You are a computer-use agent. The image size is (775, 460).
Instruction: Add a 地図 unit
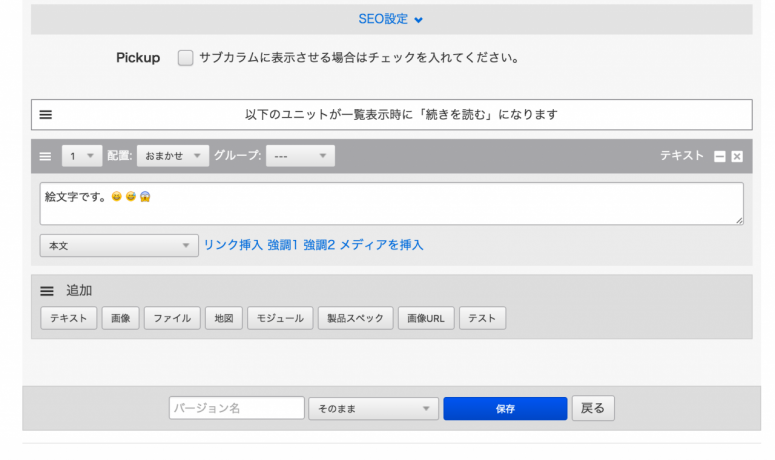pyautogui.click(x=223, y=319)
